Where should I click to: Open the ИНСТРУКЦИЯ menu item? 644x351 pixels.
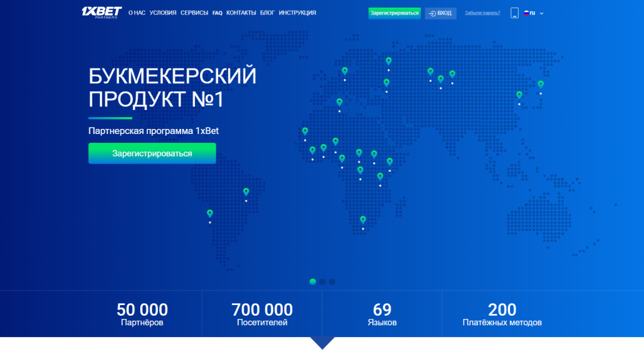tap(297, 13)
